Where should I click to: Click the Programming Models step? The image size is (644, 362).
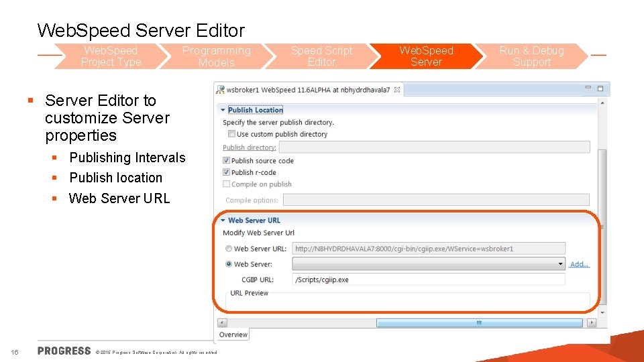217,56
